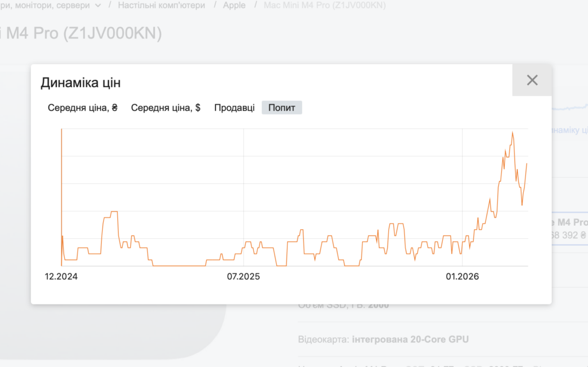
Task: Click Mac Mini M4 Pro breadcrumb item
Action: (x=324, y=5)
